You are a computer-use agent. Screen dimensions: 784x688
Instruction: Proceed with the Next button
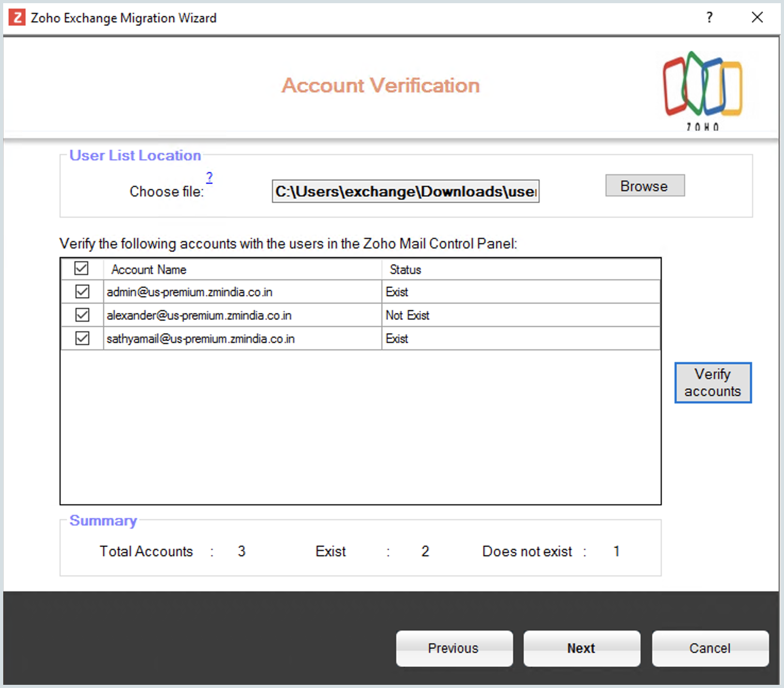pyautogui.click(x=582, y=648)
